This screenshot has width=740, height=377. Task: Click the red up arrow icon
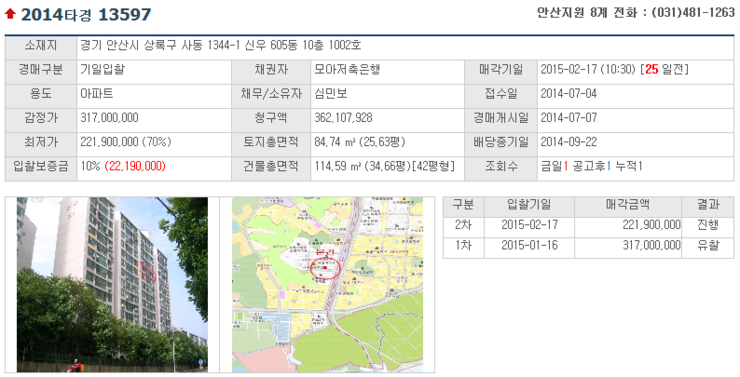10,14
